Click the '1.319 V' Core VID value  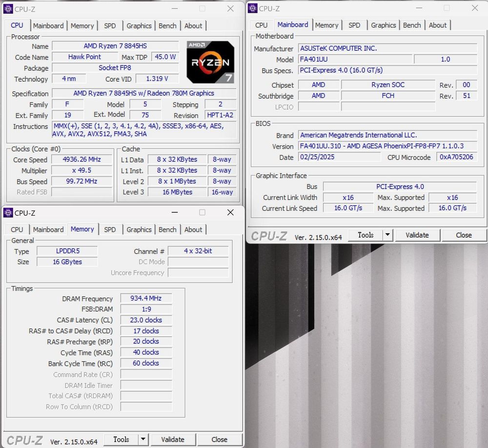tap(157, 79)
